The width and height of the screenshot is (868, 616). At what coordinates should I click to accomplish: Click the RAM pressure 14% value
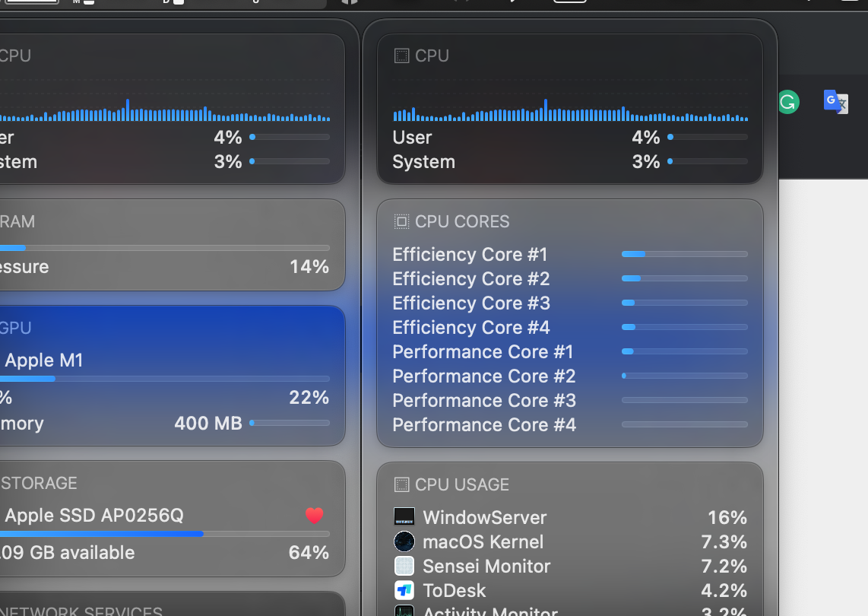pyautogui.click(x=309, y=267)
